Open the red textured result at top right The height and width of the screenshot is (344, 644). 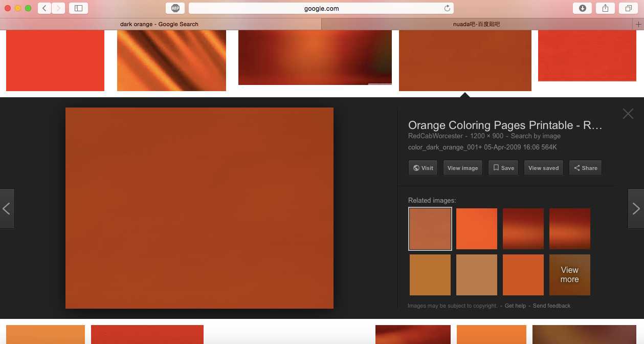[x=587, y=55]
